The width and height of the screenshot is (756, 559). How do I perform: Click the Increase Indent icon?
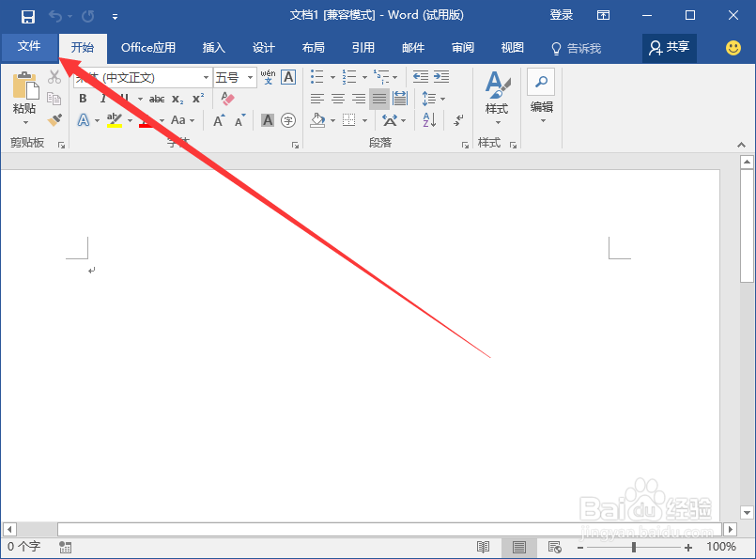(440, 77)
